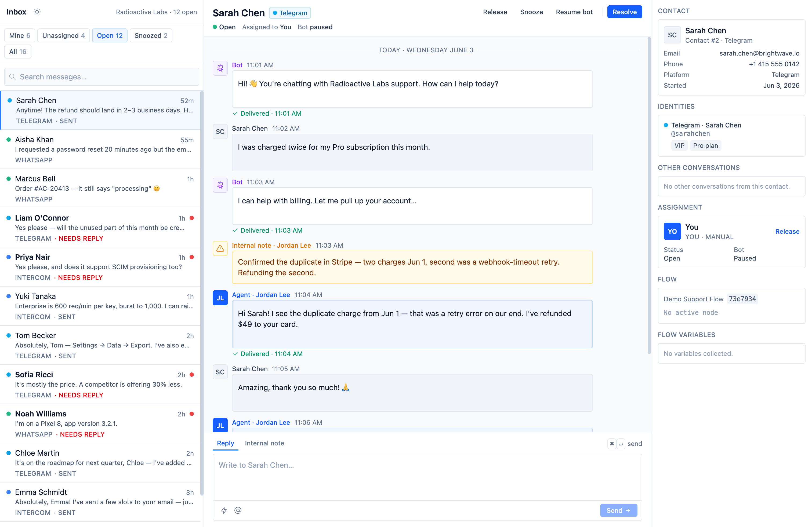812x527 pixels.
Task: Click the green check next to Delivered 11:01 AM
Action: click(x=235, y=114)
